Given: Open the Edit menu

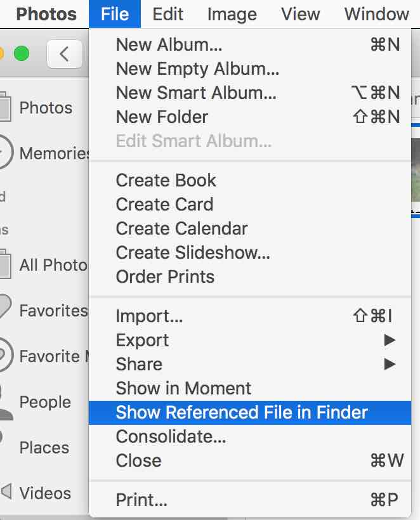Looking at the screenshot, I should pyautogui.click(x=168, y=14).
